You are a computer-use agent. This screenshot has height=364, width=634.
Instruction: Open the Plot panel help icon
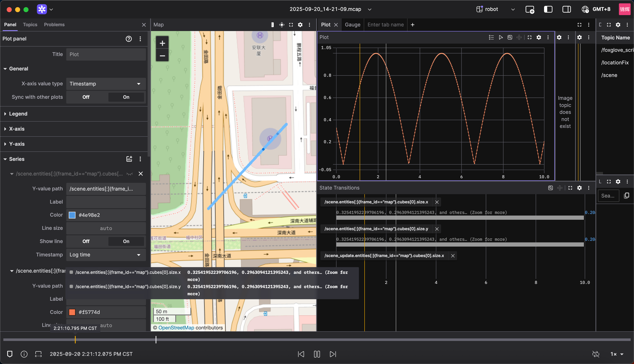(x=129, y=39)
